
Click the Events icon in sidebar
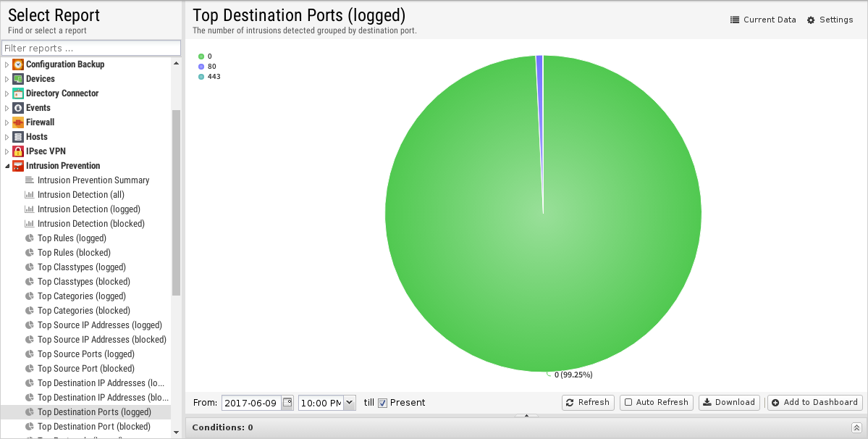(x=17, y=108)
